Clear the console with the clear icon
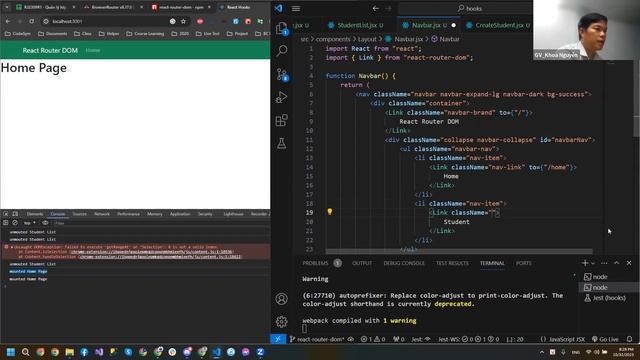This screenshot has width=640, height=360. 15,223
